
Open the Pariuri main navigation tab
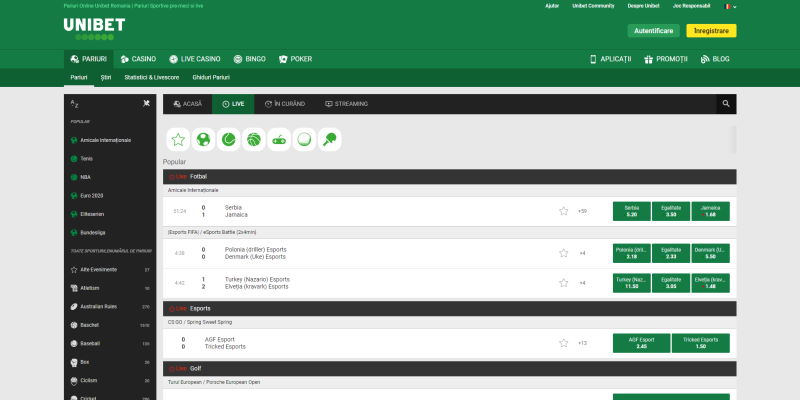(x=89, y=59)
